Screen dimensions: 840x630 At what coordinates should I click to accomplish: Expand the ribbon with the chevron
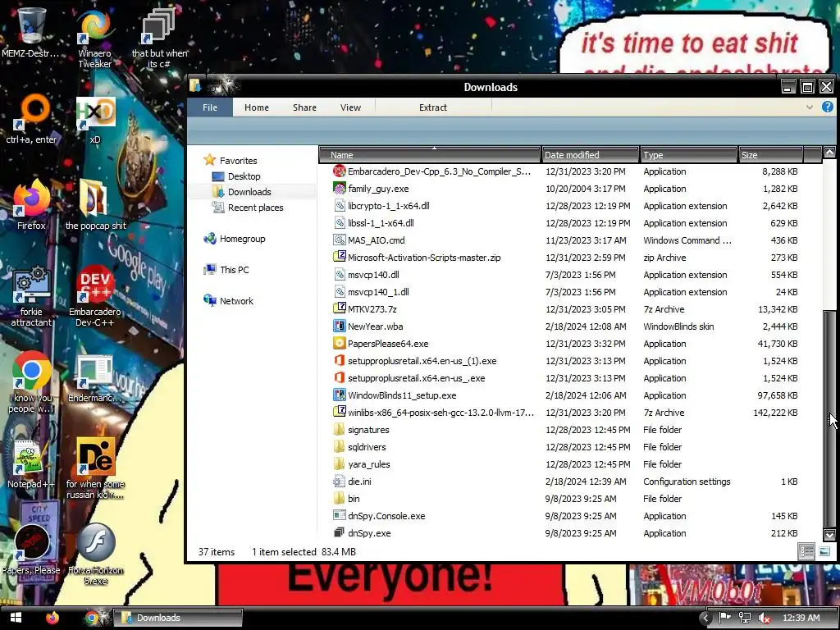[810, 107]
